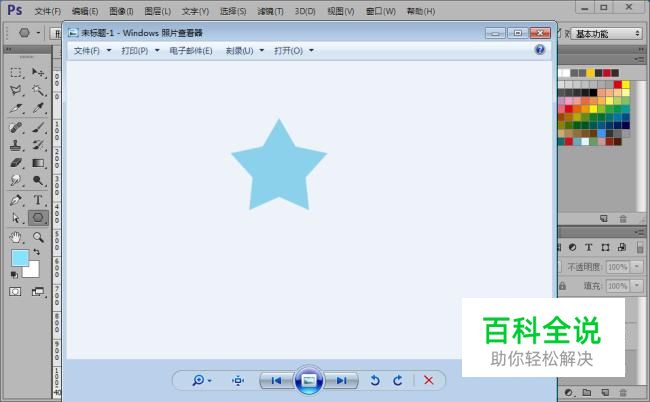Toggle smart object layer filter icon
This screenshot has height=402, width=650.
tap(621, 247)
